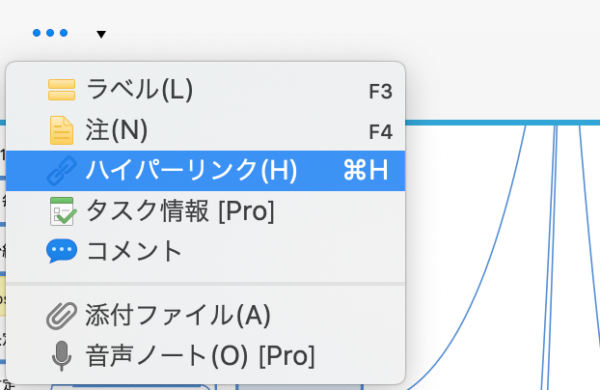The height and width of the screenshot is (390, 600).
Task: Select タスク情報 [Pro] menu option
Action: click(205, 211)
